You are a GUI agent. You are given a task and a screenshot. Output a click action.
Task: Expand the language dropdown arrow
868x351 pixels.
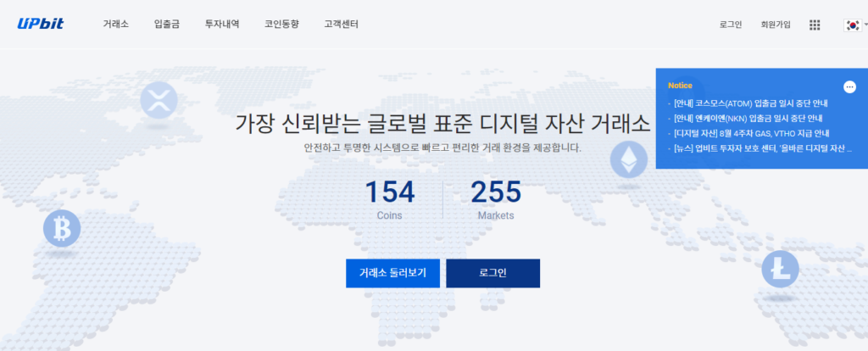tap(865, 25)
